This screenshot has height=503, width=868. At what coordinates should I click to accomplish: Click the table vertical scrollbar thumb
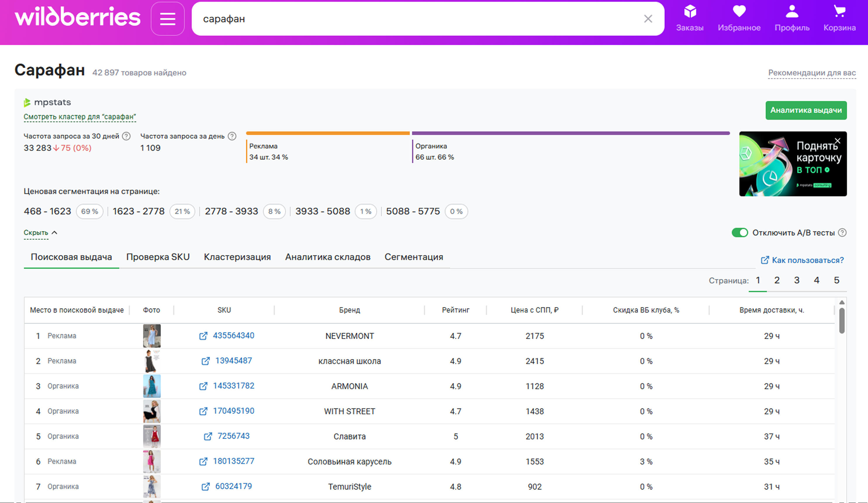[841, 320]
